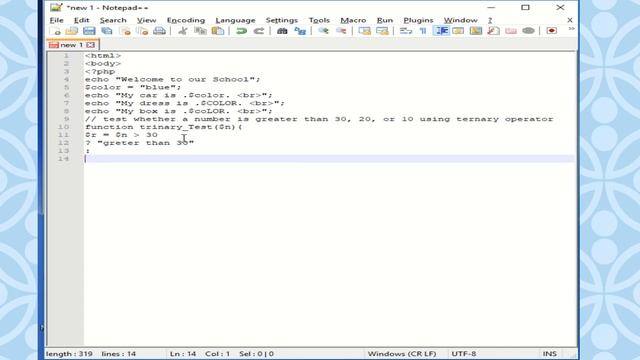This screenshot has width=640, height=360.
Task: Open the ? help menu
Action: (x=490, y=20)
